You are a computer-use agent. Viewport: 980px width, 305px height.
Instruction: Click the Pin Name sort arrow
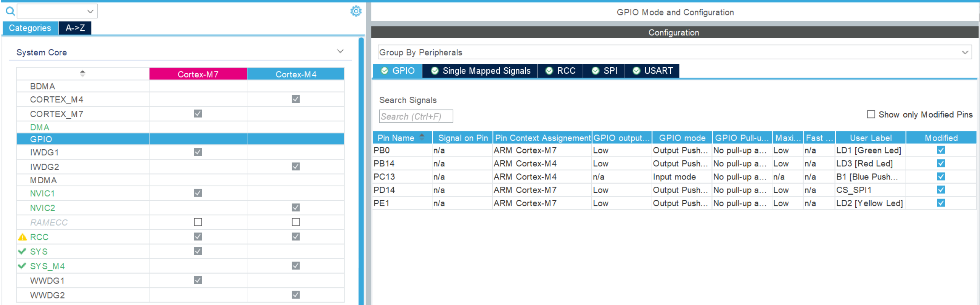tap(422, 137)
